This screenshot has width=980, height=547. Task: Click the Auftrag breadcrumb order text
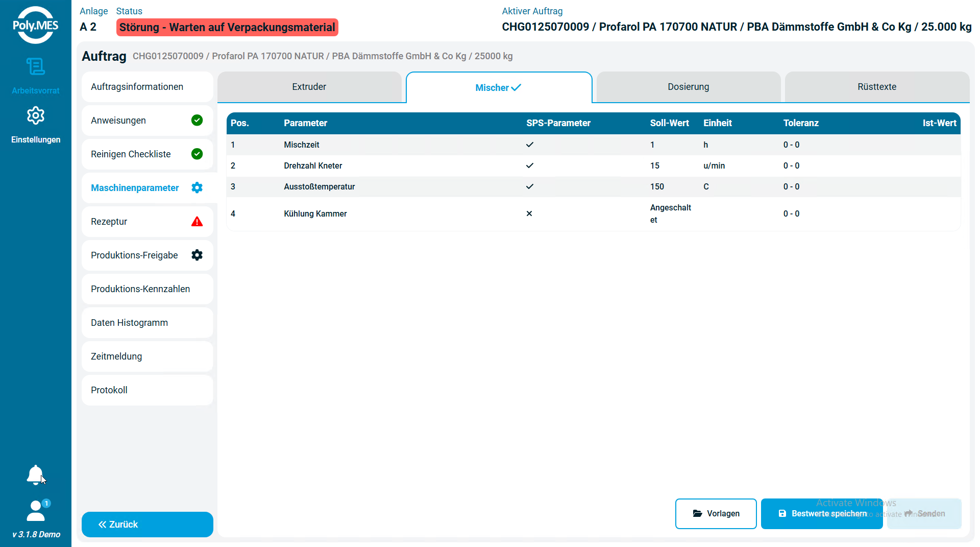[323, 56]
